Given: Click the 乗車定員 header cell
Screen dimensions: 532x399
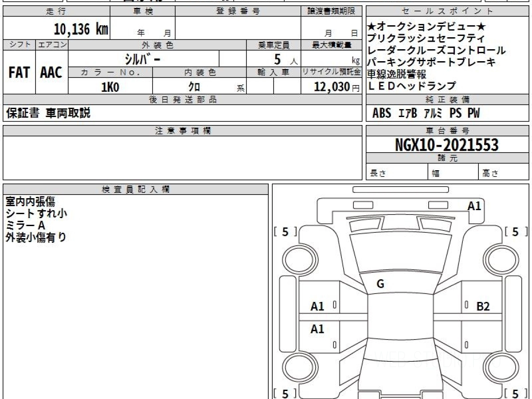Looking at the screenshot, I should [274, 45].
